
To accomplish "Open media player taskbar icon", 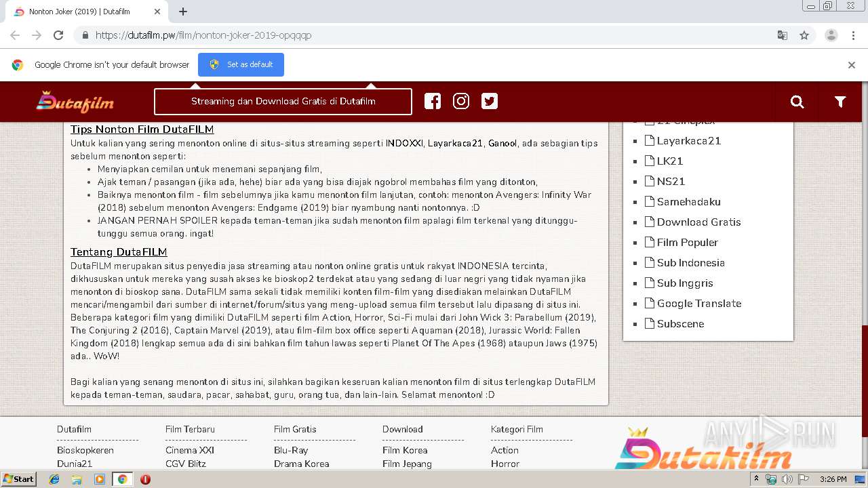I will tap(99, 479).
